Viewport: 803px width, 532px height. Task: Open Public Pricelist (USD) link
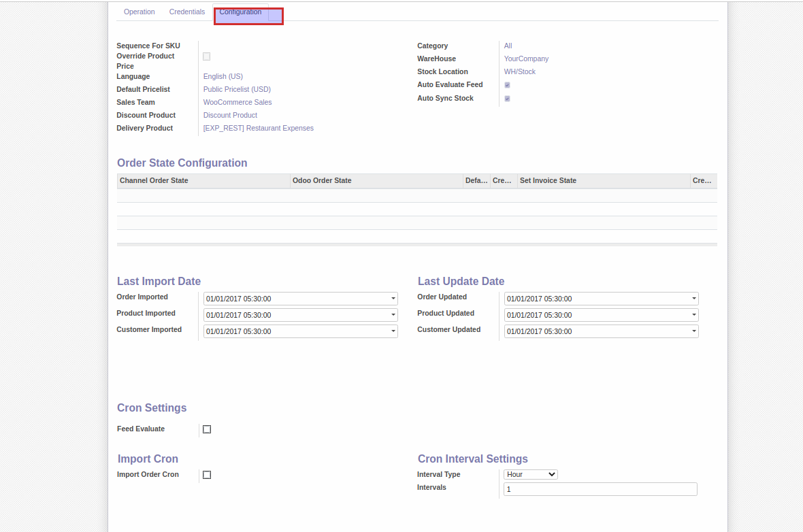pos(237,89)
